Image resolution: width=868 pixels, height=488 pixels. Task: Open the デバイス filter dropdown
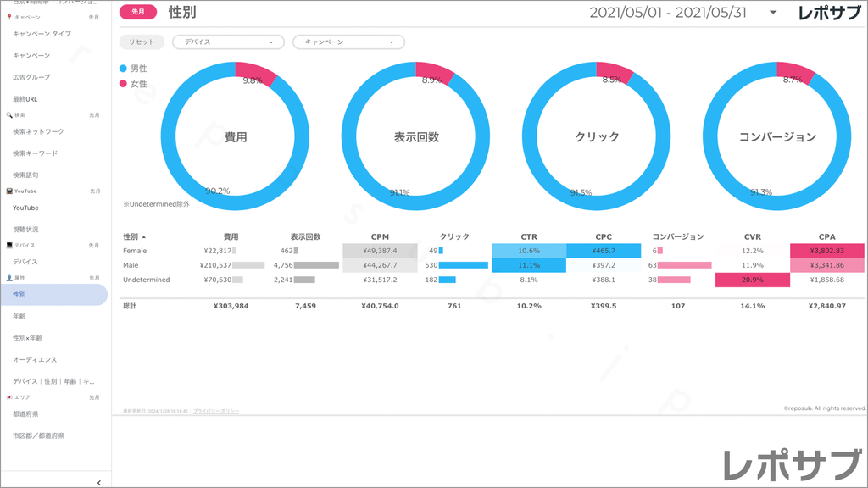(x=228, y=42)
